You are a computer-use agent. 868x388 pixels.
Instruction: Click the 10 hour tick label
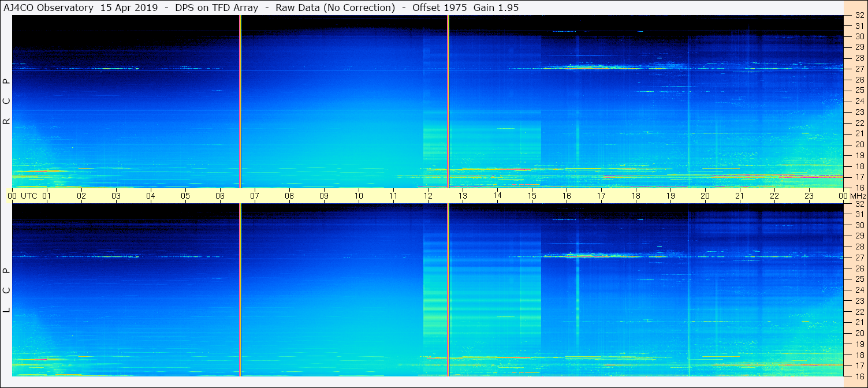359,196
